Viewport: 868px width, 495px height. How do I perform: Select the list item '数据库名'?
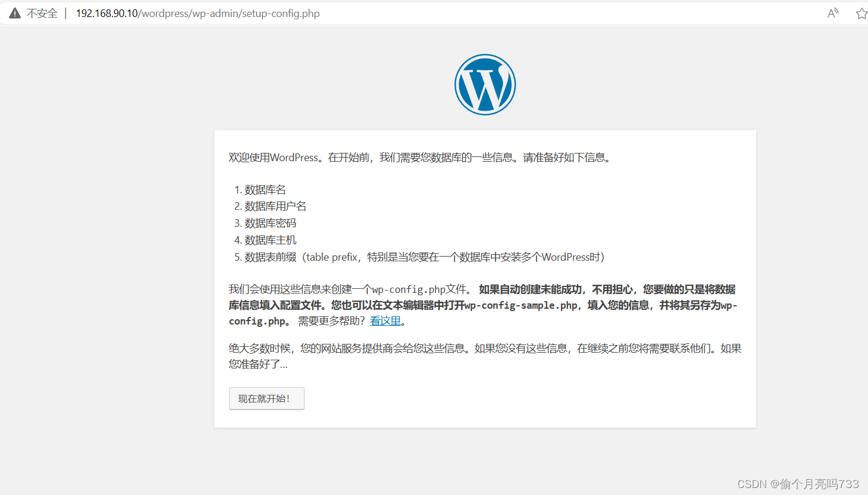tap(265, 190)
